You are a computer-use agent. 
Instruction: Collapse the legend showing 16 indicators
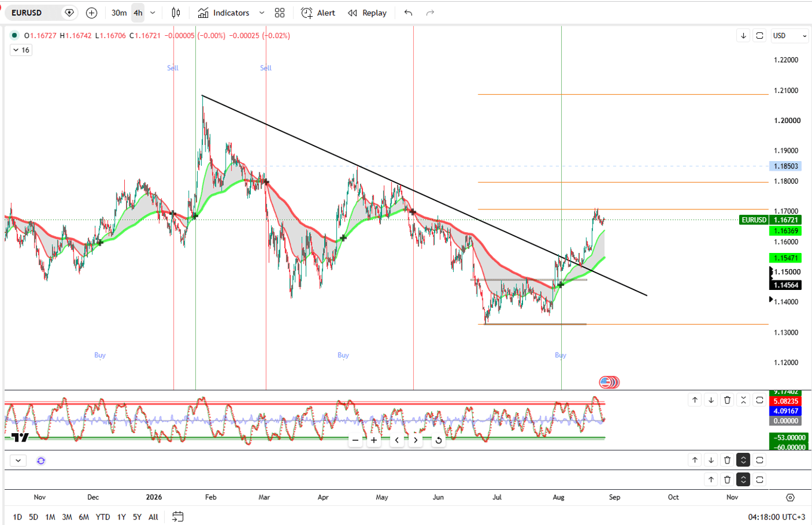point(21,50)
